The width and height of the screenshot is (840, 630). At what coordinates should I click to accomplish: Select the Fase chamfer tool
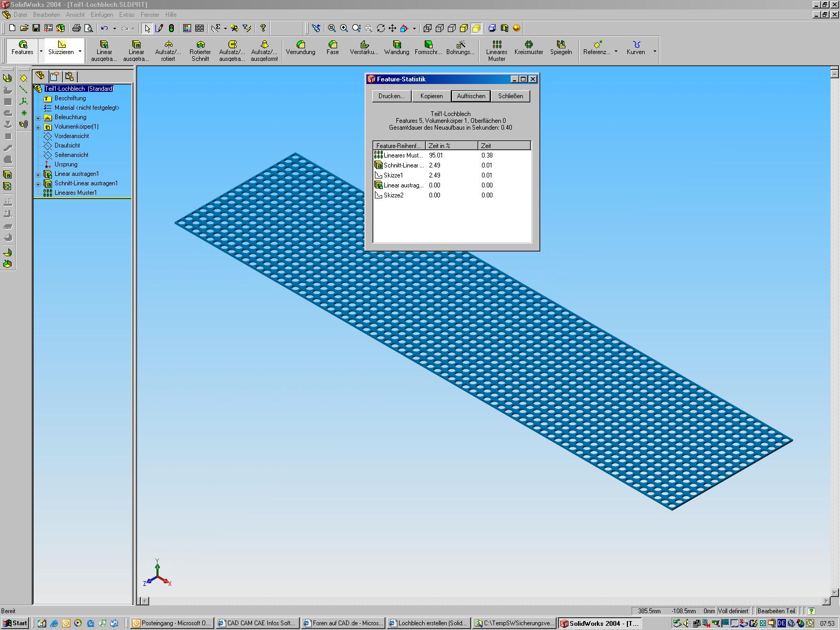tap(332, 48)
